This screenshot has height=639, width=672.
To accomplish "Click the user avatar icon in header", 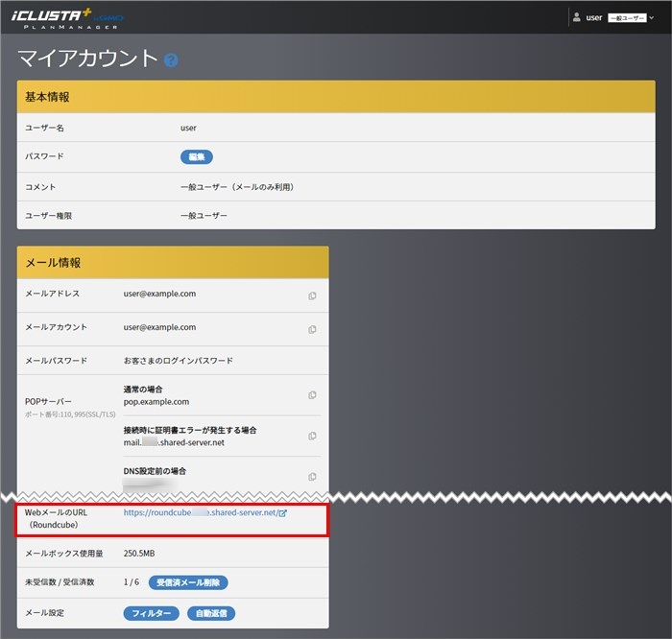I will (x=576, y=17).
